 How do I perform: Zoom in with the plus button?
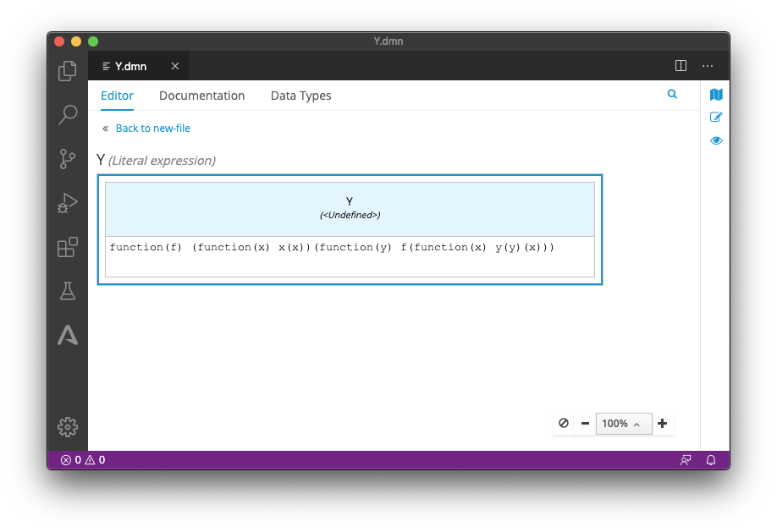pos(663,423)
